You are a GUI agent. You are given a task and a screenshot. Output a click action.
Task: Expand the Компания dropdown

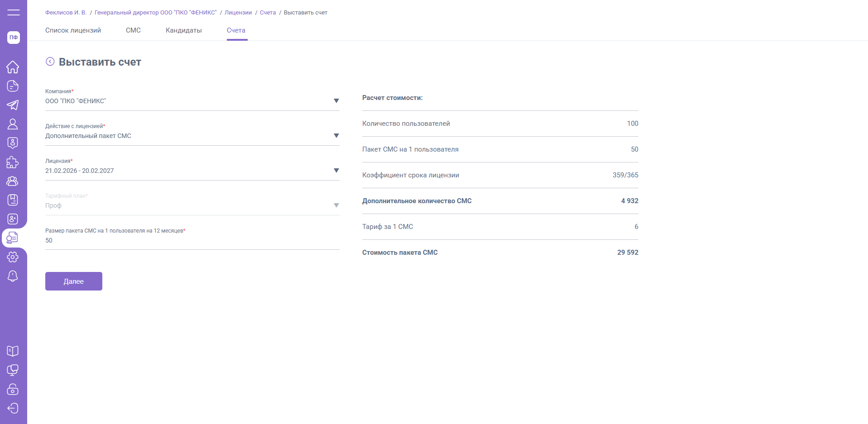(336, 101)
